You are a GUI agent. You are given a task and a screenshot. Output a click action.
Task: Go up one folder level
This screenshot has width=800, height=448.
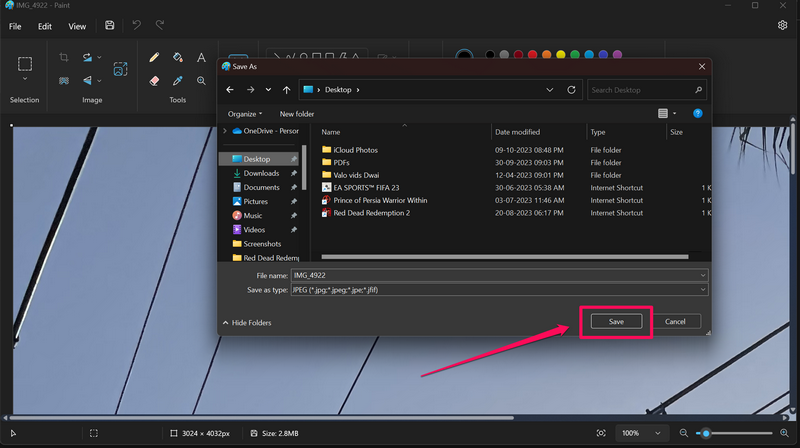[x=287, y=90]
